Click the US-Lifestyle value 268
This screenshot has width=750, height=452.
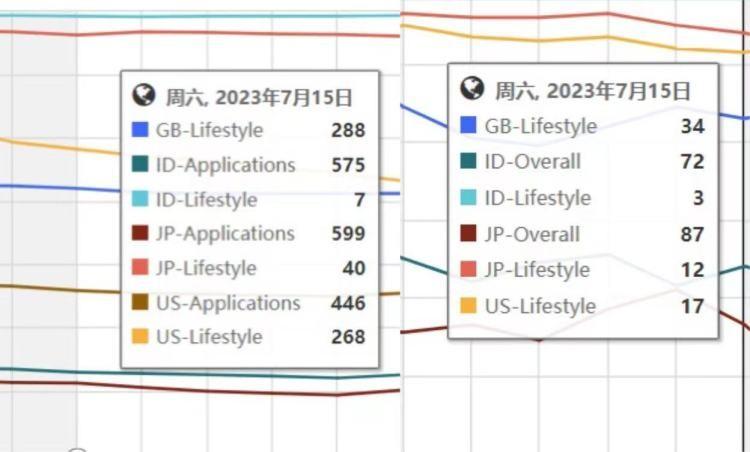(x=348, y=337)
